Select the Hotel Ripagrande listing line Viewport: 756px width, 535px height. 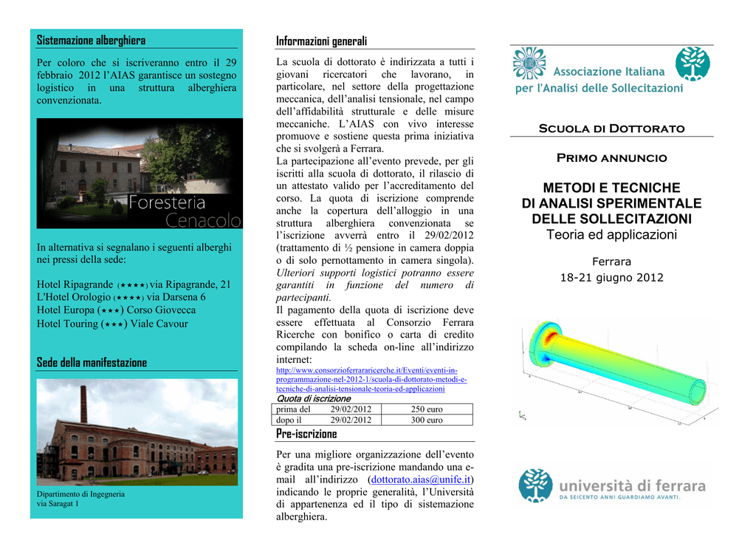134,284
